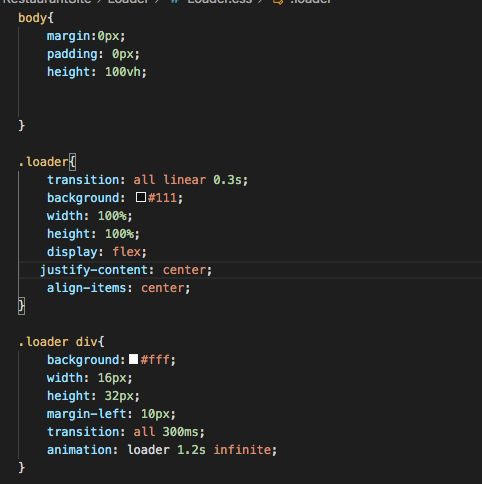482x484 pixels.
Task: Click the 0.3s transition duration value
Action: [x=227, y=180]
